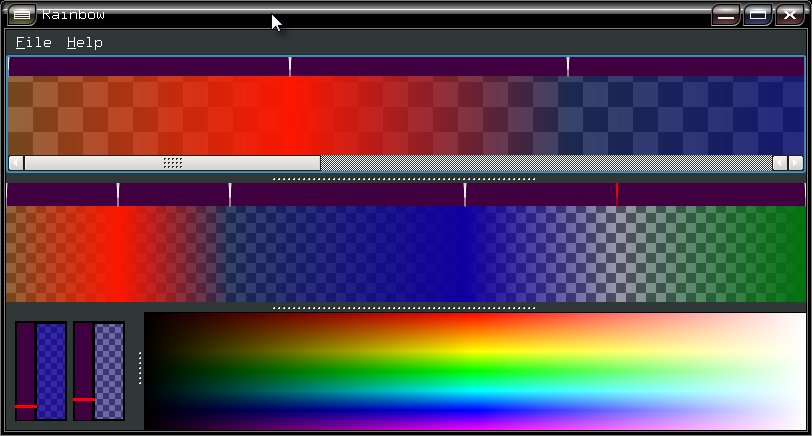The image size is (812, 436).
Task: Select the red marker in lower gradient bar
Action: 617,194
